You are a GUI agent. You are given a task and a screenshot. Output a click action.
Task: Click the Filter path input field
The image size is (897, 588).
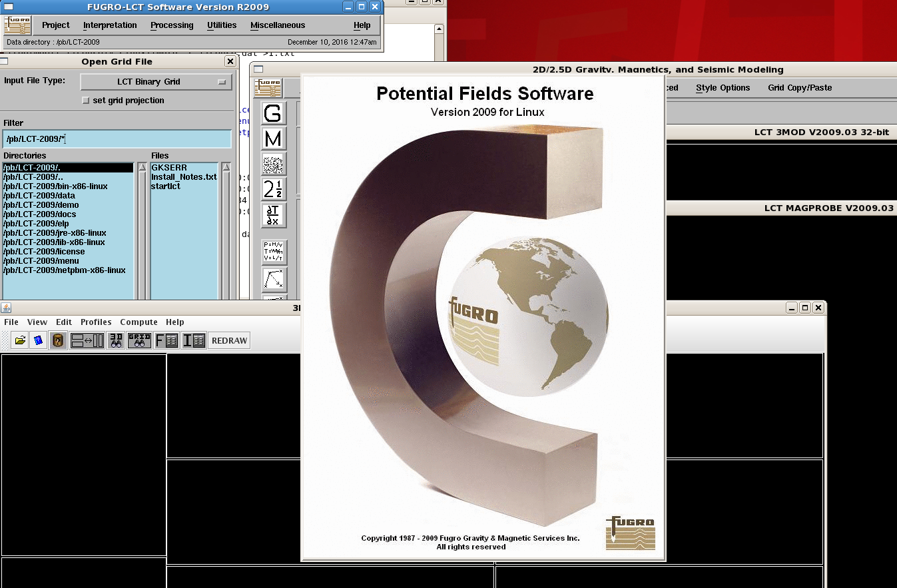pyautogui.click(x=117, y=139)
